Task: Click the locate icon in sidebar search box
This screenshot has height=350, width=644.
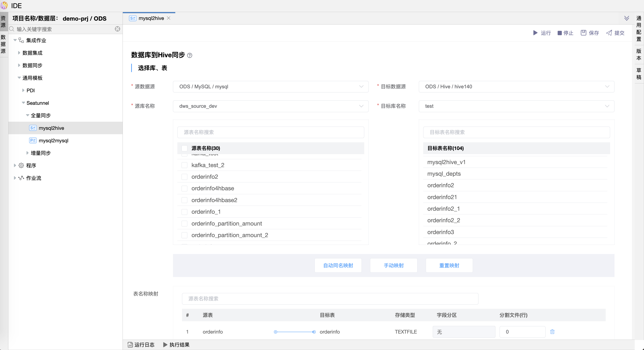Action: (x=117, y=29)
